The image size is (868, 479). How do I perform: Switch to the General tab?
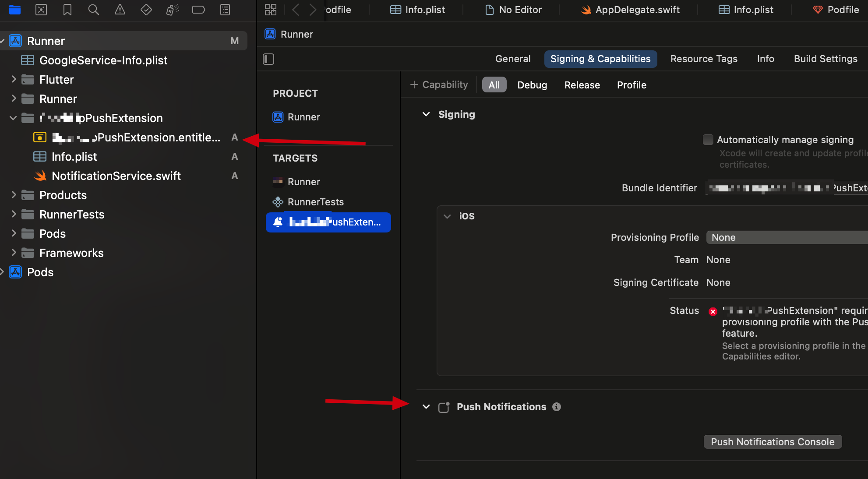click(513, 59)
